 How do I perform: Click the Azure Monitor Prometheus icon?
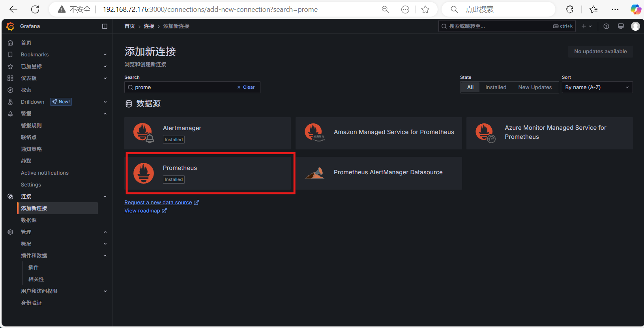[x=485, y=133]
